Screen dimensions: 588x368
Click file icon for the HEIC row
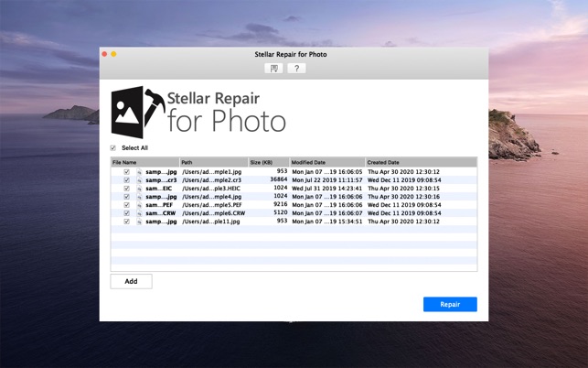point(139,189)
